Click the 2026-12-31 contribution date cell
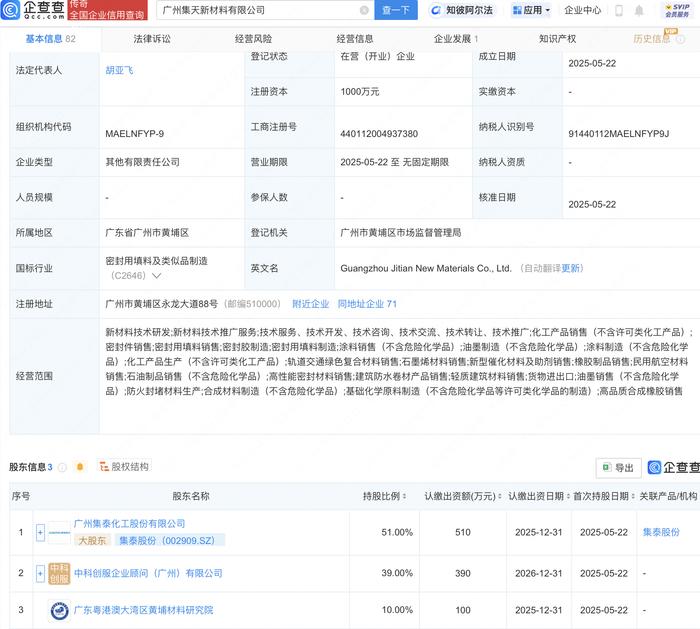This screenshot has height=629, width=700. (538, 573)
